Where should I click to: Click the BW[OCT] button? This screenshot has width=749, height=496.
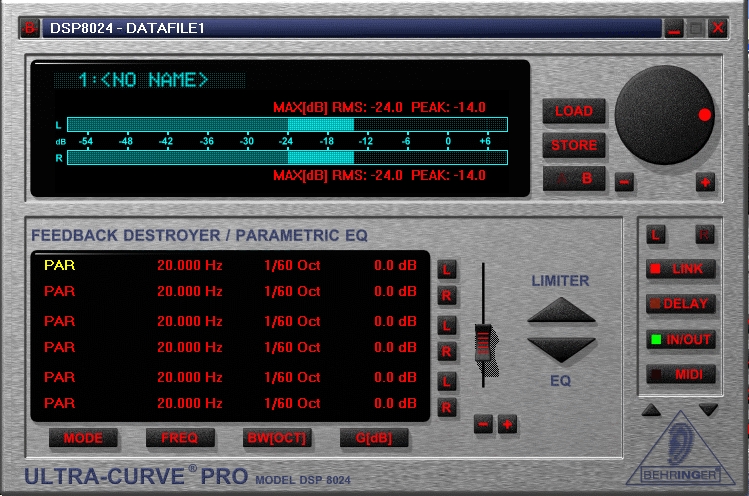277,438
